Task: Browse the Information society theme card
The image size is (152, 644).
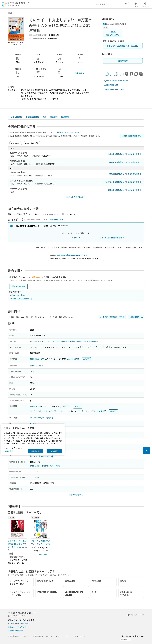Action: tap(48, 593)
